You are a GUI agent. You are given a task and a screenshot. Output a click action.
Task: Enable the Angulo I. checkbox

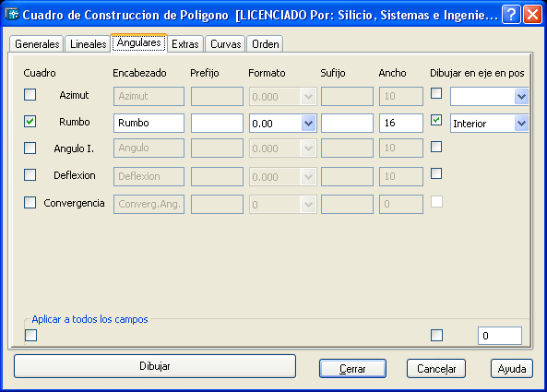click(x=30, y=148)
